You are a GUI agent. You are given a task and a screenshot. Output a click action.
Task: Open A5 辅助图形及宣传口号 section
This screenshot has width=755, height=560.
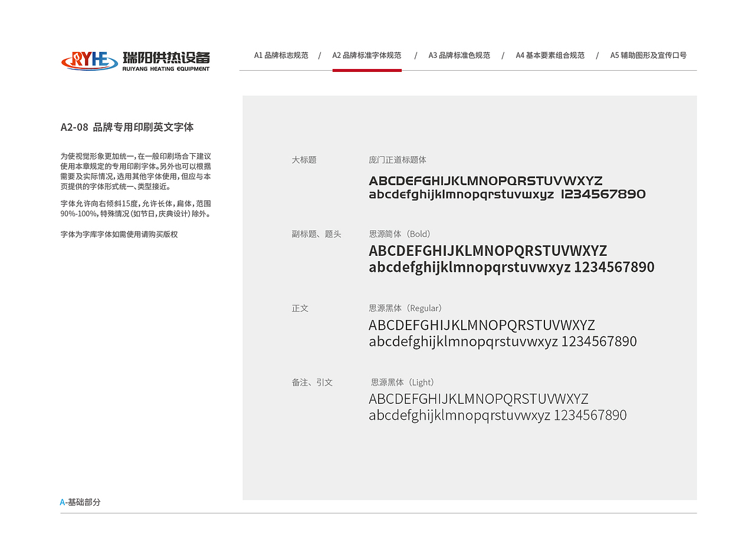coord(648,55)
